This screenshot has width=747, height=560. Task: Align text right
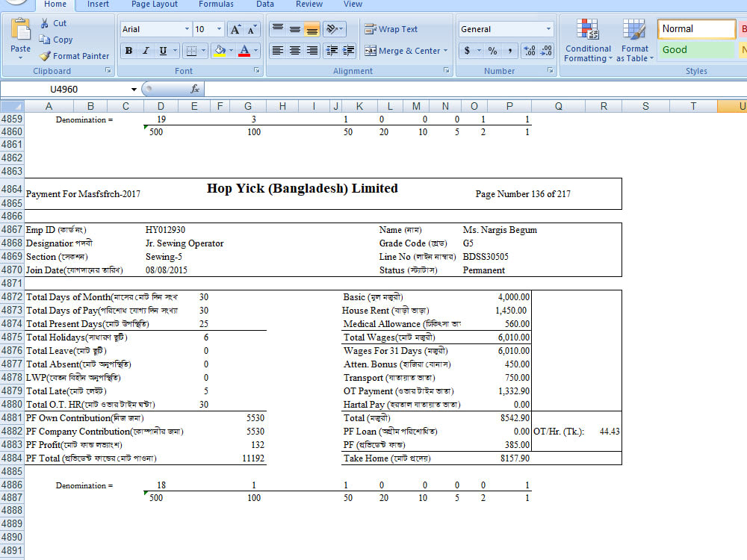point(312,51)
